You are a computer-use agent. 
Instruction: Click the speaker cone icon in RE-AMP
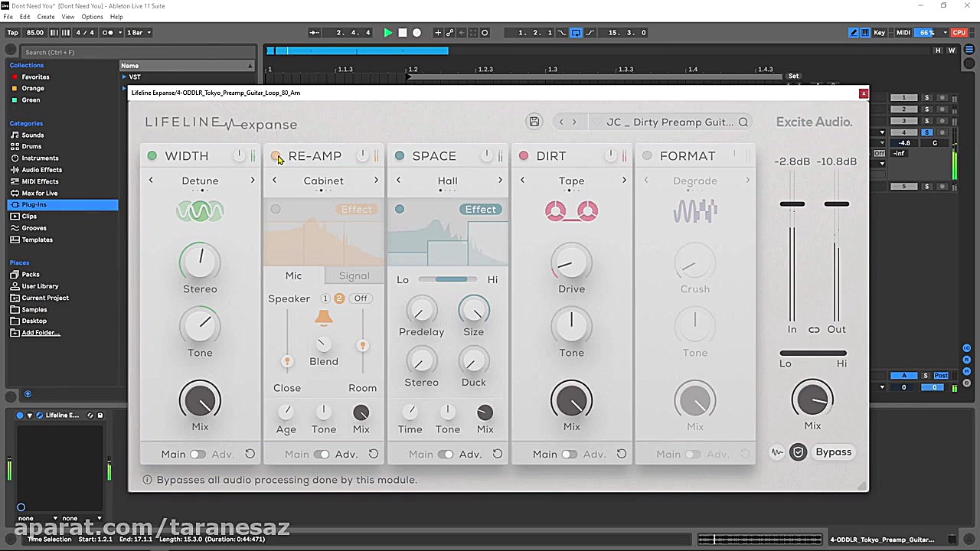pyautogui.click(x=324, y=318)
